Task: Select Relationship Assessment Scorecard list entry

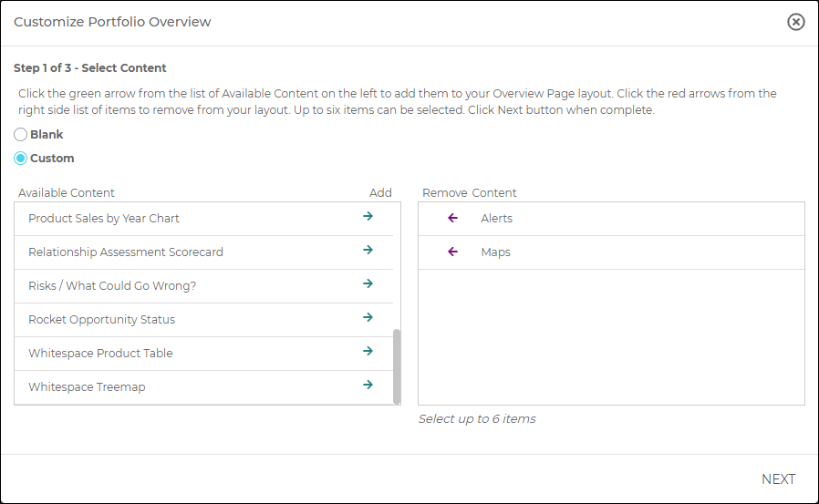Action: coord(126,252)
